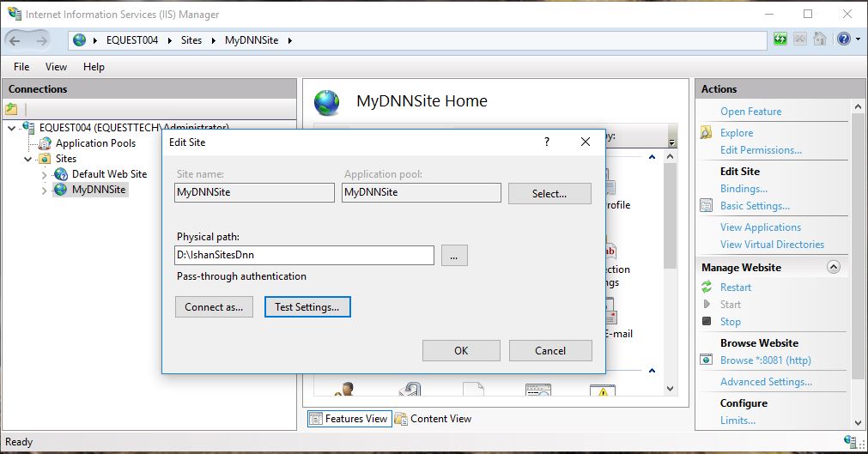868x454 pixels.
Task: Click Open Feature link in Actions
Action: coord(750,112)
